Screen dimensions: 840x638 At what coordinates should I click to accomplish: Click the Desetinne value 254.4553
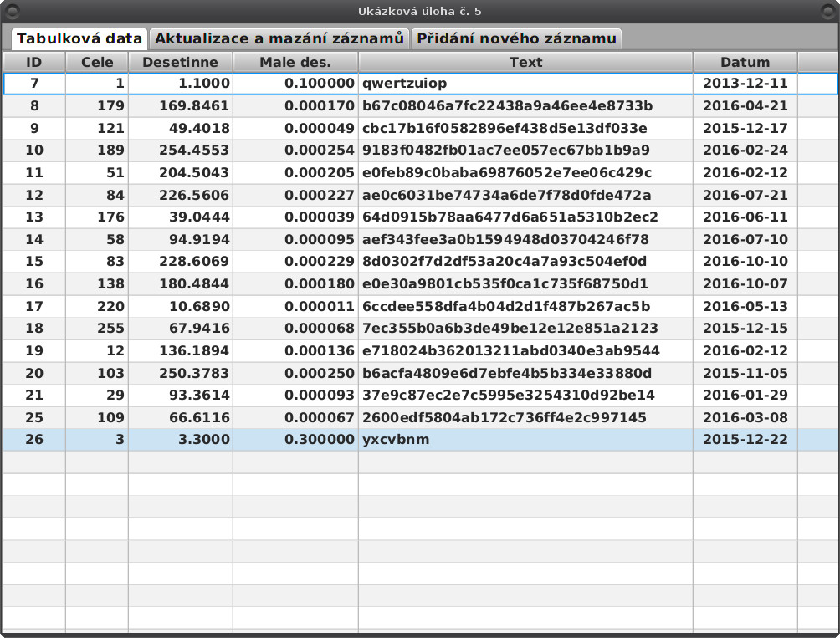pos(181,151)
